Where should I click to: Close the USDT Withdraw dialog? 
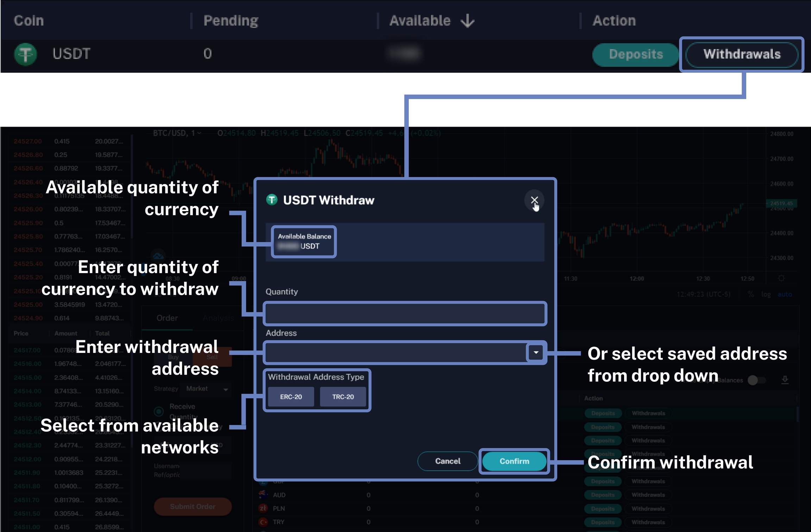click(x=534, y=200)
